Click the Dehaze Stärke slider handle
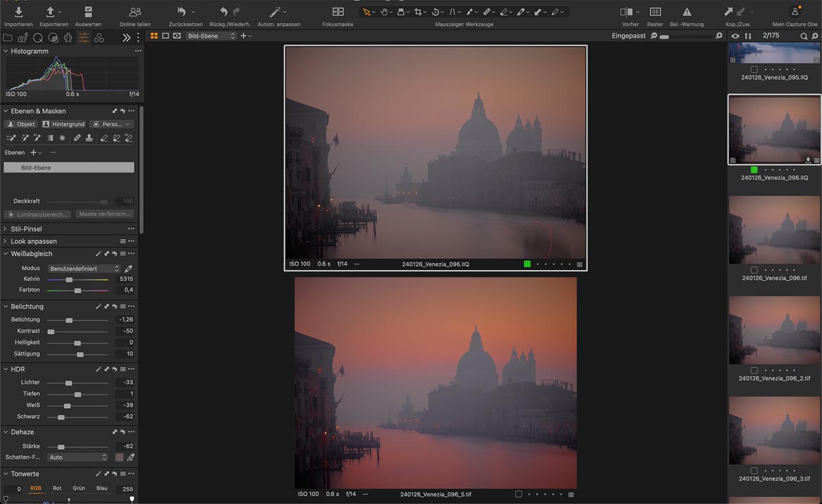 (61, 446)
